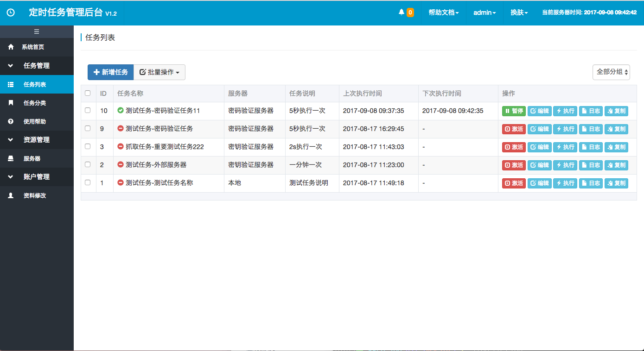Viewport: 644px width, 351px height.
Task: Select the checkbox for task ID 3
Action: tap(88, 147)
